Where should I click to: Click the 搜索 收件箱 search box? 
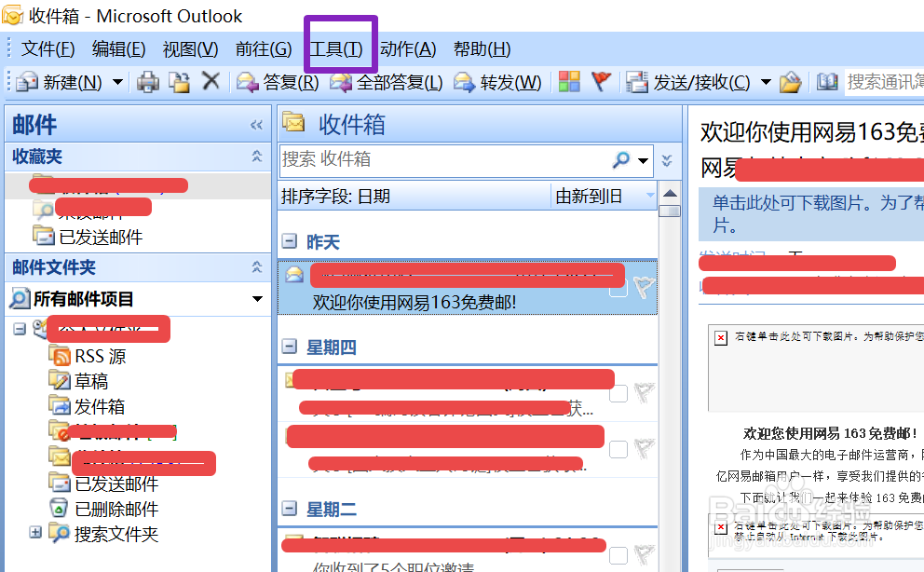(445, 159)
